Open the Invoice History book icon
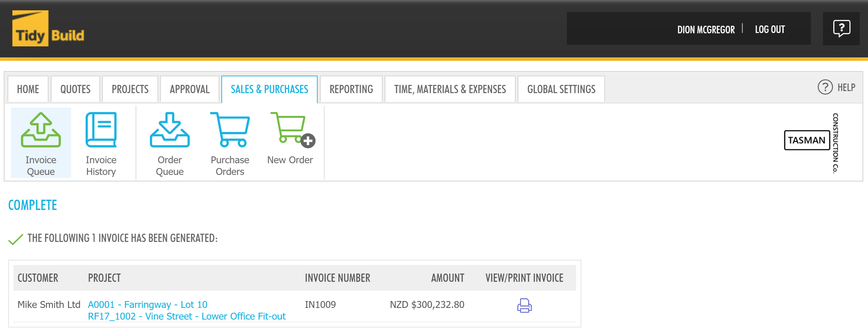 pos(101,130)
